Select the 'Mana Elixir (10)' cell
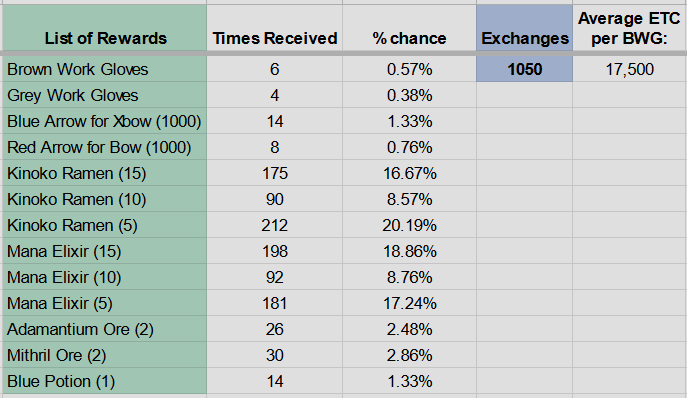The width and height of the screenshot is (687, 398). 105,277
